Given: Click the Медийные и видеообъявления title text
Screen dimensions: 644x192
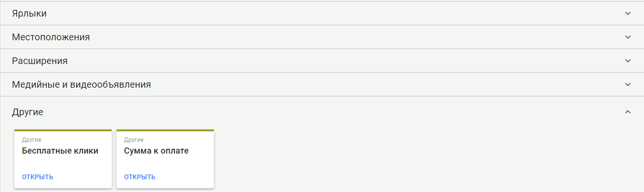Looking at the screenshot, I should click(x=81, y=85).
